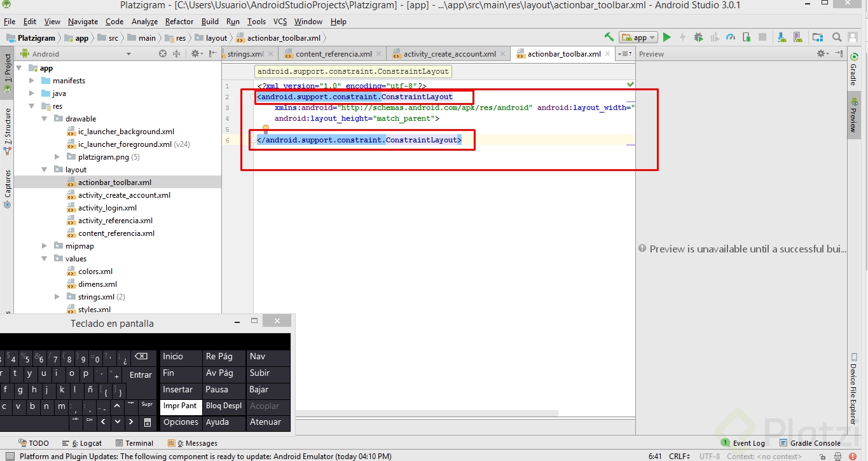Click the context menu key on on-screen keyboard
The image size is (868, 461).
(x=147, y=422)
